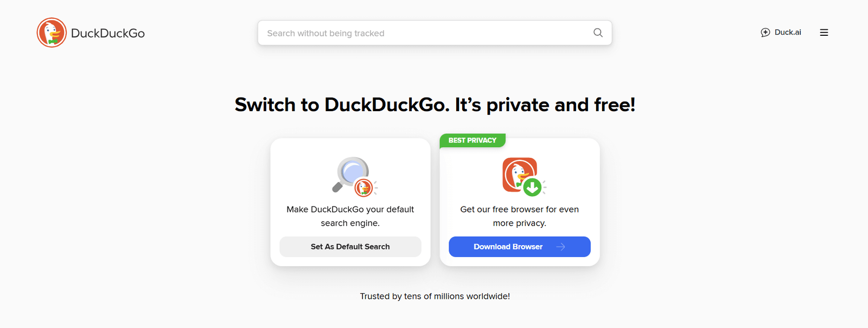The height and width of the screenshot is (328, 868).
Task: Click the Duck.ai chat bubble icon
Action: tap(765, 33)
